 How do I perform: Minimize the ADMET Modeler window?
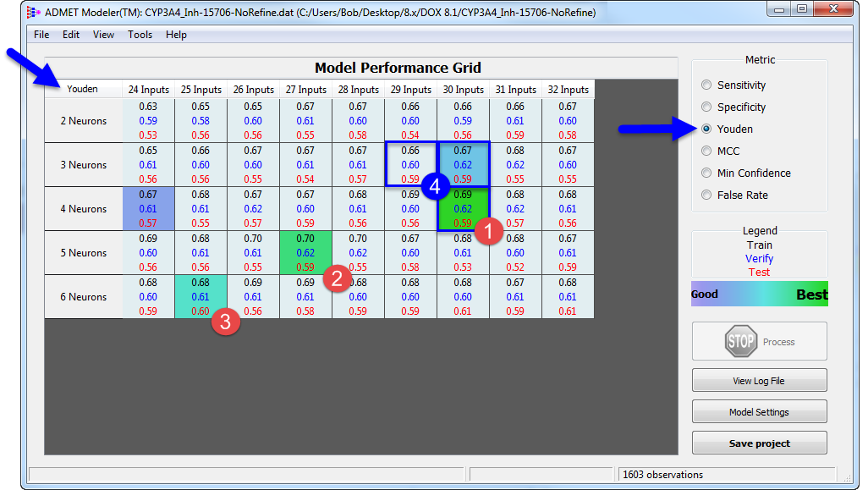point(779,8)
